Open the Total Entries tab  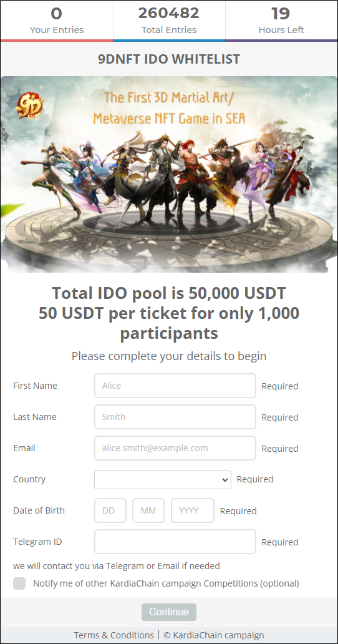pyautogui.click(x=169, y=21)
